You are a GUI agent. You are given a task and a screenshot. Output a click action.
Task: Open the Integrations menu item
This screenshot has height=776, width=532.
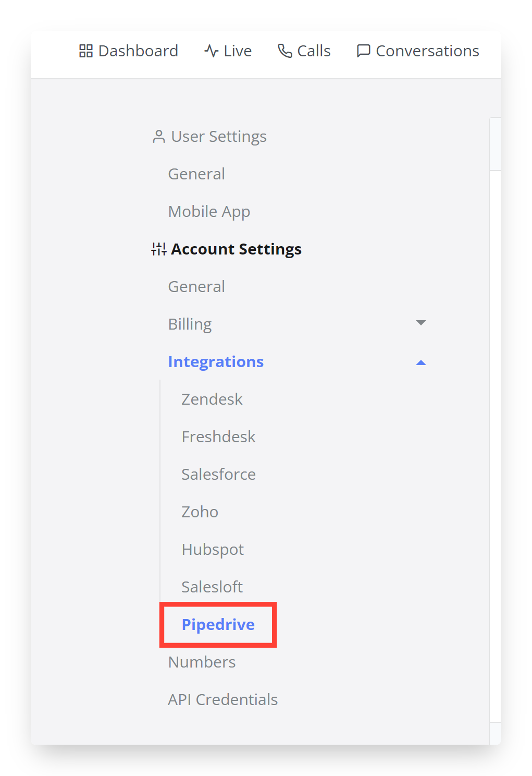click(x=216, y=361)
